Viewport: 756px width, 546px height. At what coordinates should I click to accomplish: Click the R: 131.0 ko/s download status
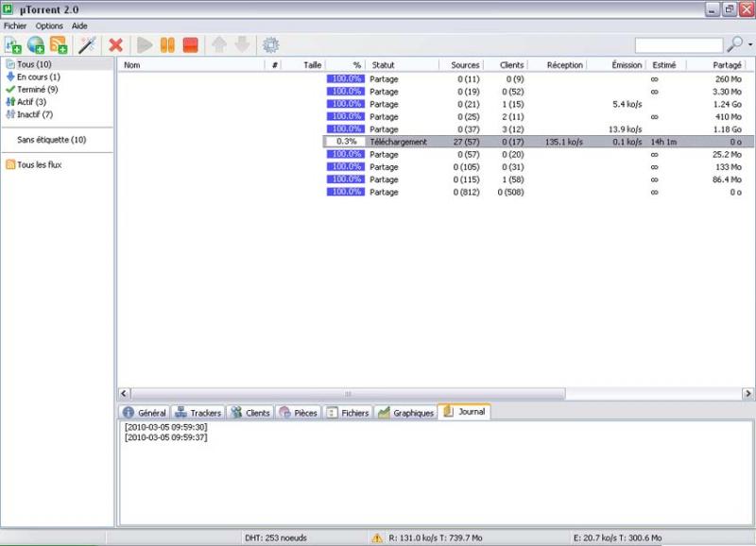(x=436, y=537)
